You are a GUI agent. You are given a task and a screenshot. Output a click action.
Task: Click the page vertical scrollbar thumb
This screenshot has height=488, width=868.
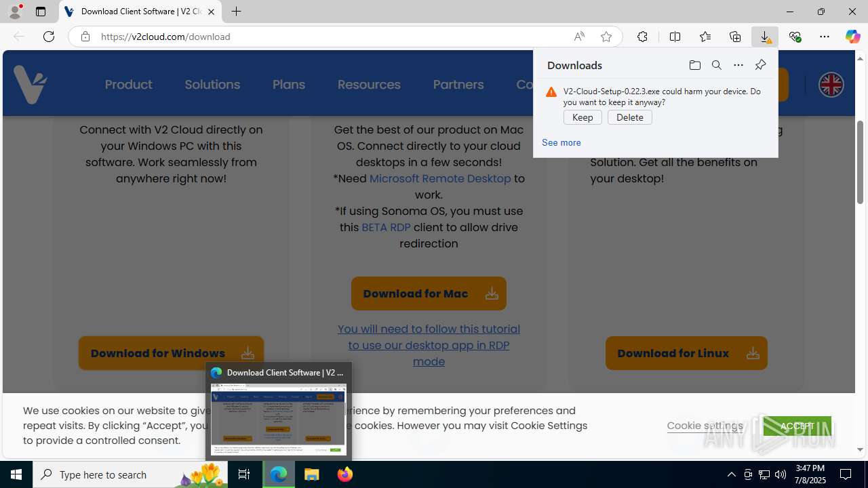[861, 163]
